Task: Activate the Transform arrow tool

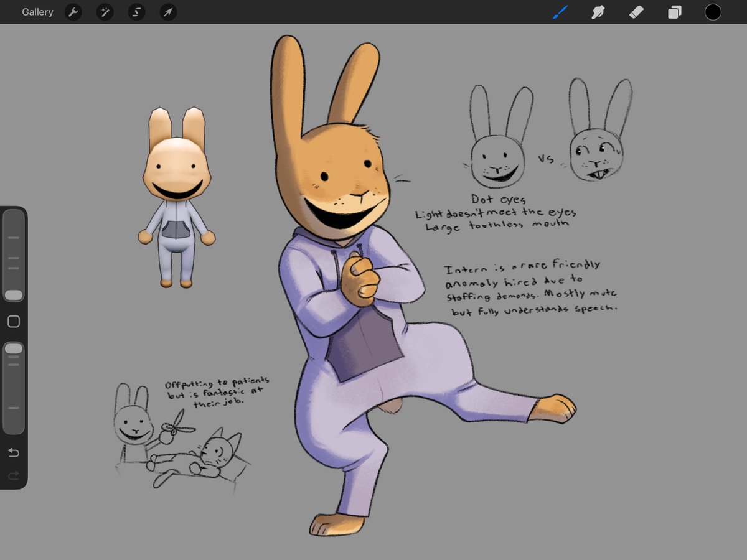Action: pos(168,12)
